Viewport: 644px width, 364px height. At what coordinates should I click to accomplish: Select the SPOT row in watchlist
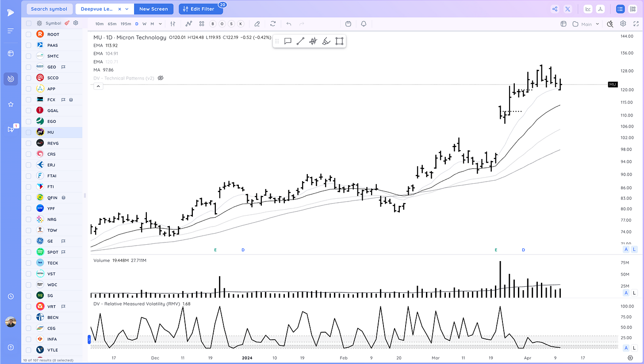(52, 252)
